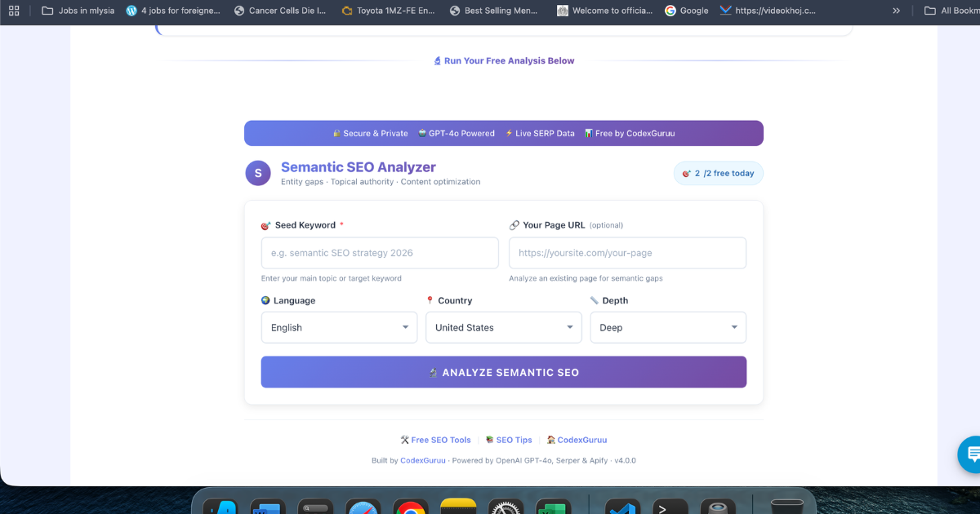Click the 'Live SERP Data' banner label

coord(540,133)
